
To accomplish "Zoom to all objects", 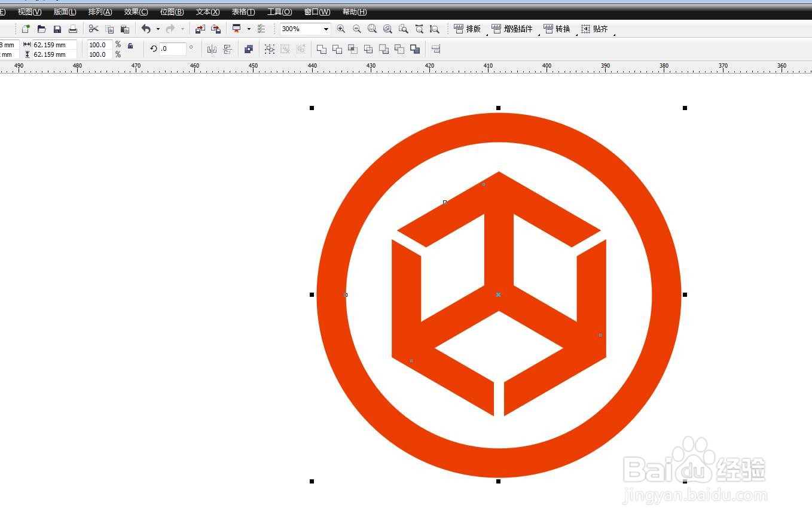I will (387, 29).
